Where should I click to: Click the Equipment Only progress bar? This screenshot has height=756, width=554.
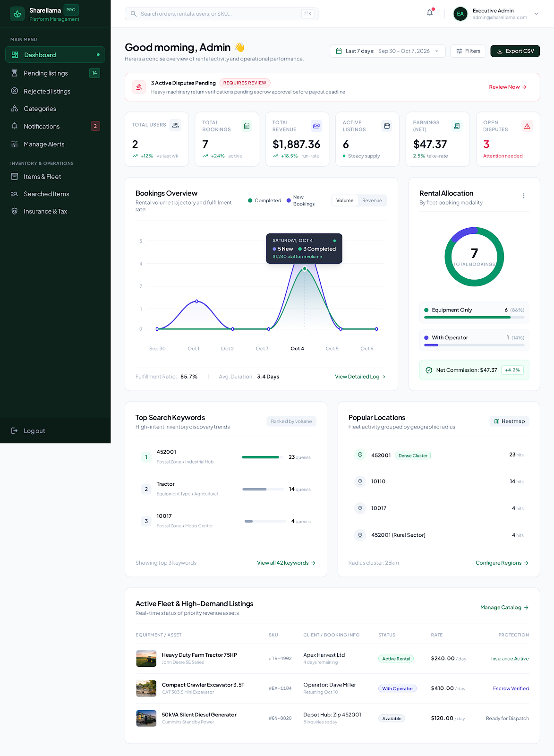[474, 318]
